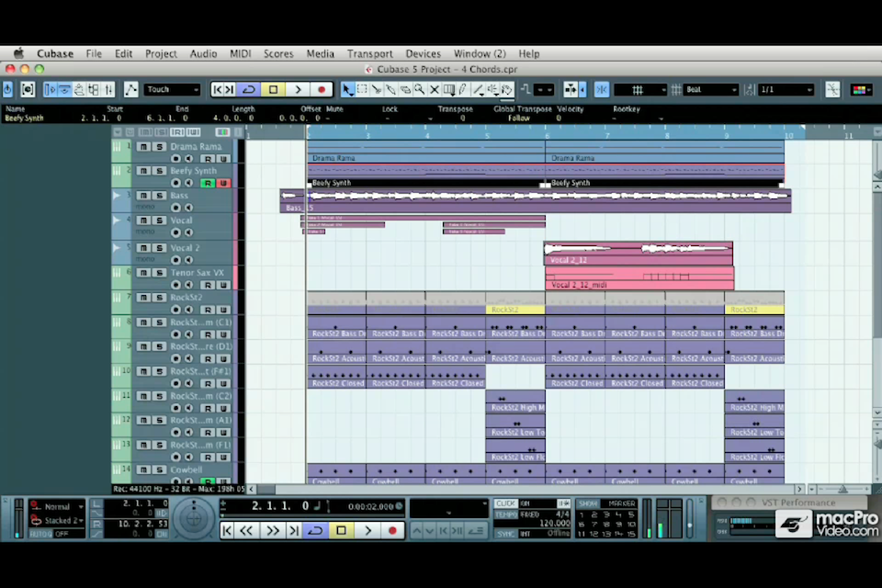Open the File menu
Screen dimensions: 882x588
pos(94,53)
